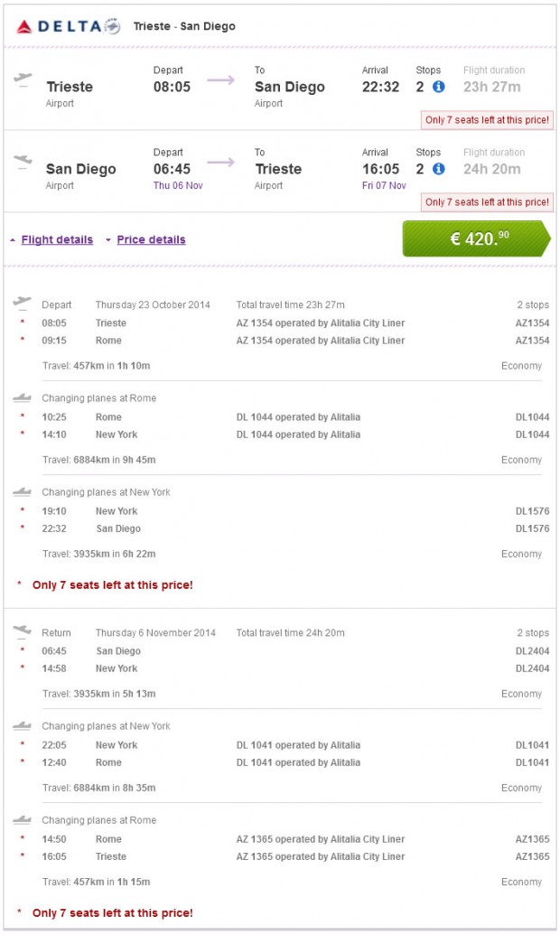Viewport: 560px width, 935px height.
Task: Collapse the Flight details section
Action: 57,239
